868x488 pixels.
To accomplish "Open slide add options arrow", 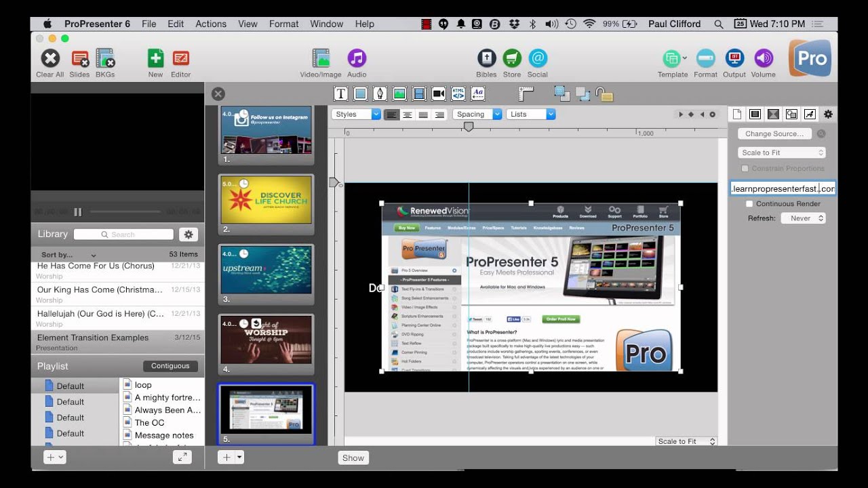I will (x=239, y=457).
